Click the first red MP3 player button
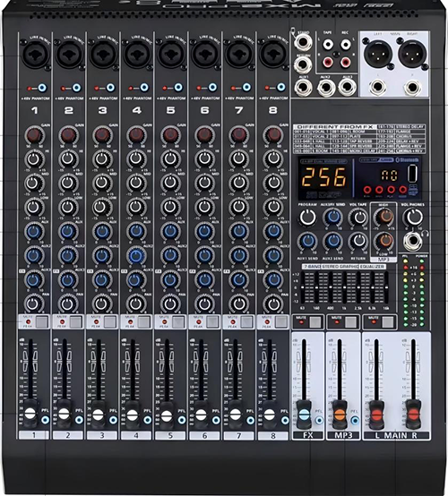Screen dimensions: 448x496 click(367, 190)
